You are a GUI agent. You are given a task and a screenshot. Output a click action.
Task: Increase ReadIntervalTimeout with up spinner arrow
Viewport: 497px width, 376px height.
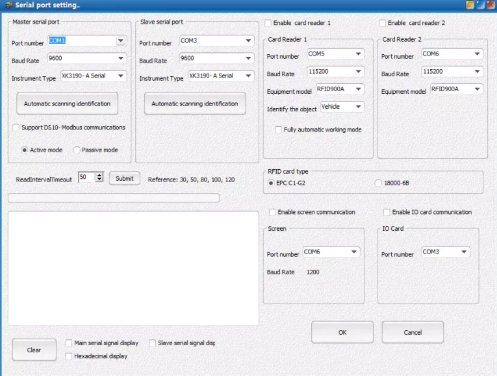(99, 175)
